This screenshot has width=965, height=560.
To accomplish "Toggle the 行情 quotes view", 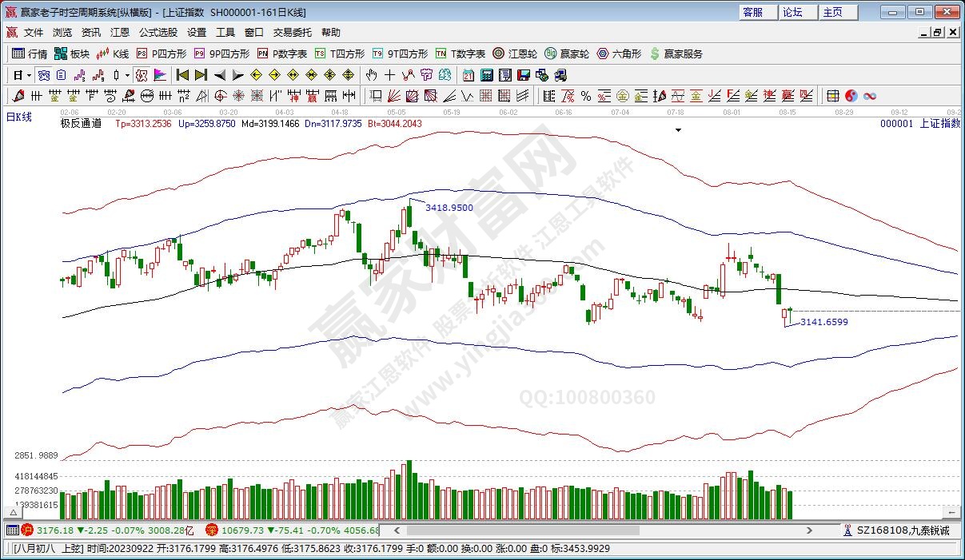I will coord(30,54).
